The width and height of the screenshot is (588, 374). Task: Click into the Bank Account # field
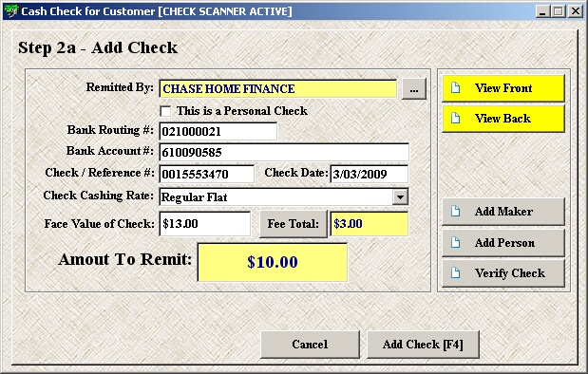[x=284, y=152]
